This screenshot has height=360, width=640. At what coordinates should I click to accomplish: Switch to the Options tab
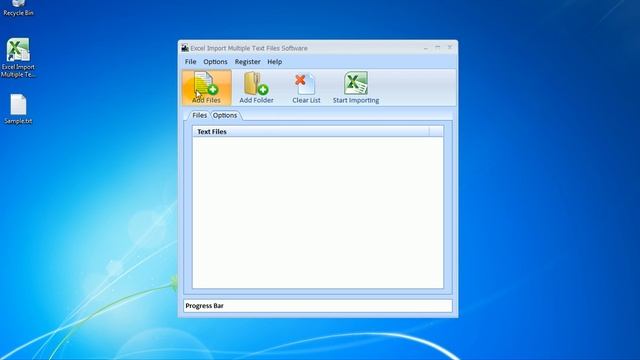pos(224,115)
